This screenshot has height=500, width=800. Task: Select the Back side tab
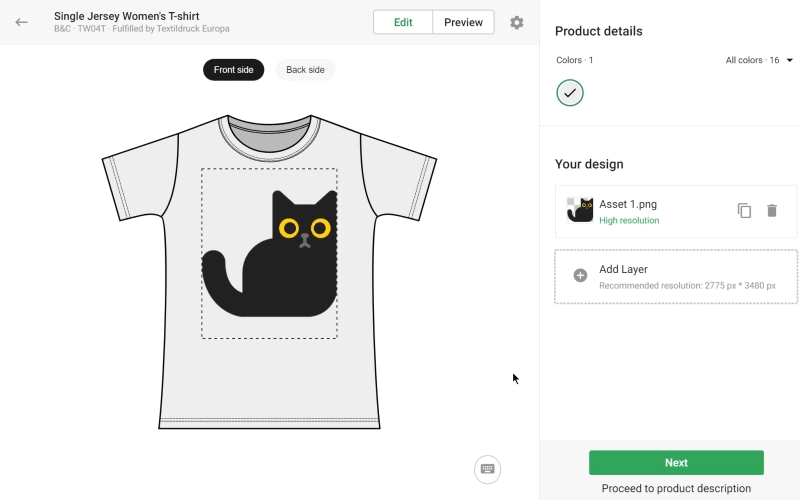click(305, 70)
